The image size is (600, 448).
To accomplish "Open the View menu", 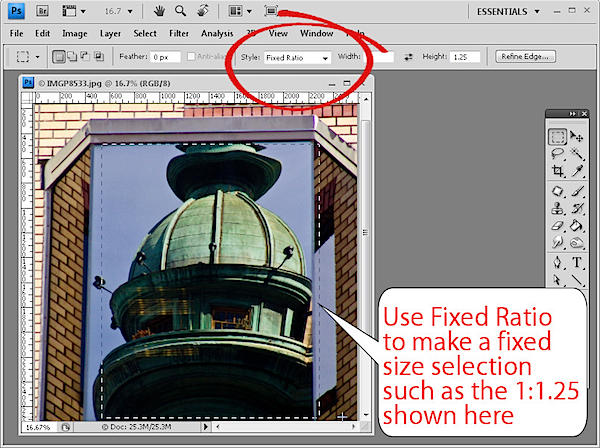I will (x=278, y=34).
